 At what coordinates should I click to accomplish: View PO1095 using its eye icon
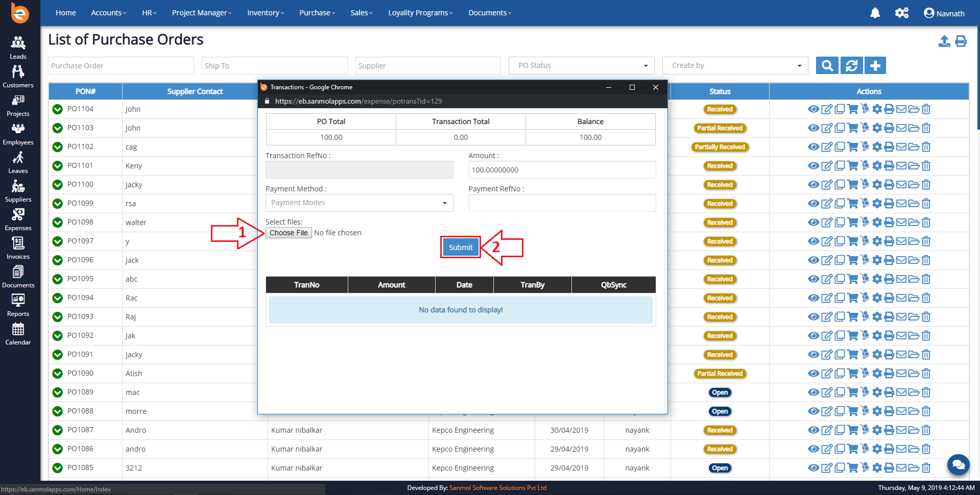point(814,279)
